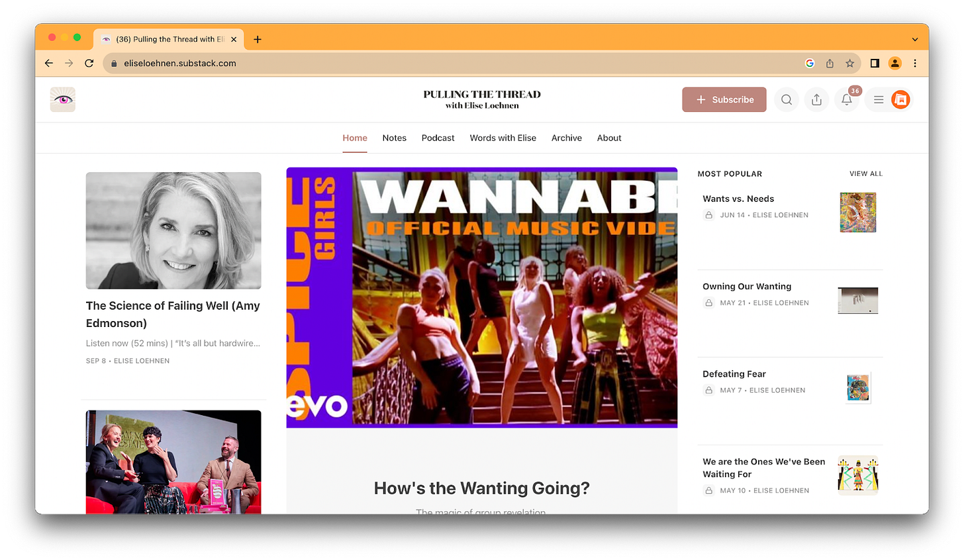This screenshot has height=560, width=964.
Task: Click the Wants vs. Needs artwork thumbnail
Action: click(858, 212)
